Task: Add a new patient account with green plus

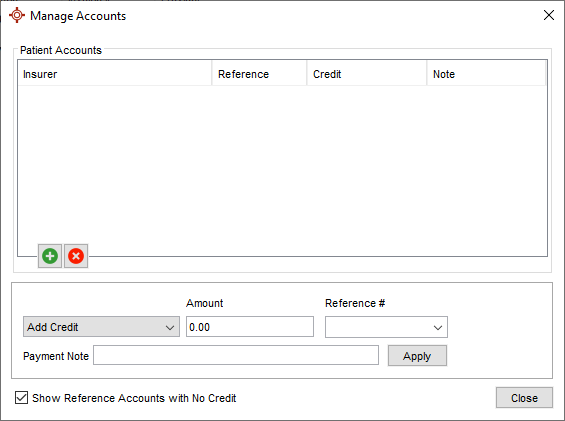Action: point(50,256)
